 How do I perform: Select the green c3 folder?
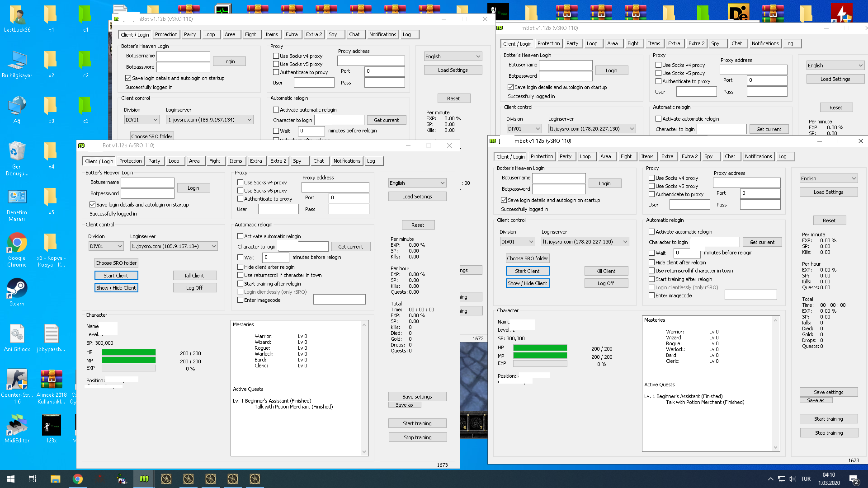click(x=85, y=109)
